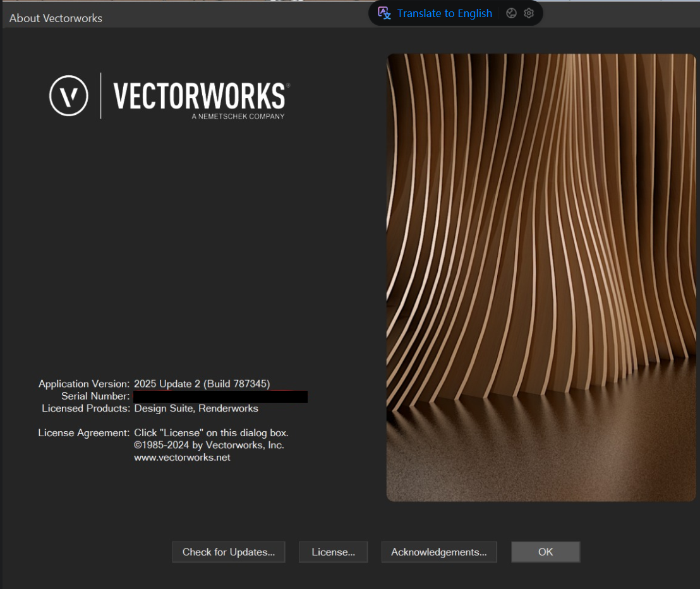The height and width of the screenshot is (589, 700).
Task: Click the "©1985-2024 by Vectorworks, Inc." text
Action: tap(209, 445)
